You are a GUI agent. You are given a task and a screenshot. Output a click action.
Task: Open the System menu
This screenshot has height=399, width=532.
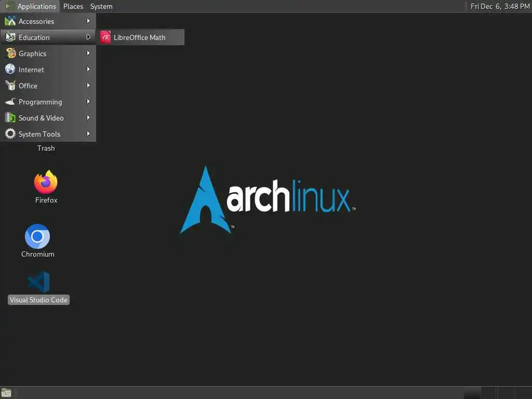point(101,6)
